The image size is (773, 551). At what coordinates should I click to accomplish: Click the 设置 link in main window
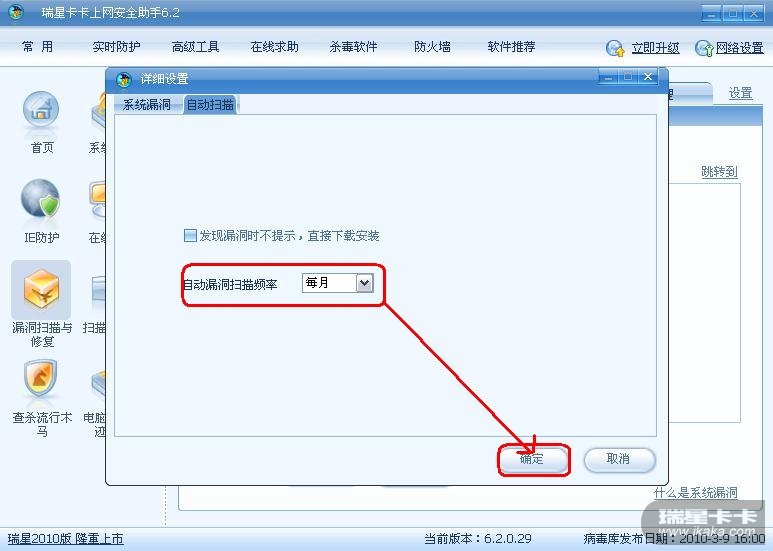(740, 93)
